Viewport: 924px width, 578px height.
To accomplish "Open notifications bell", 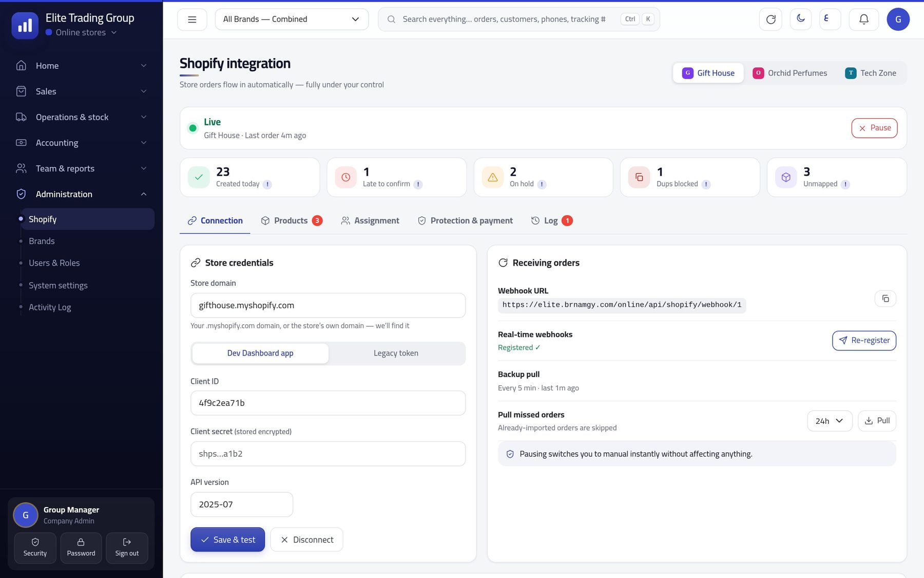I will coord(864,20).
